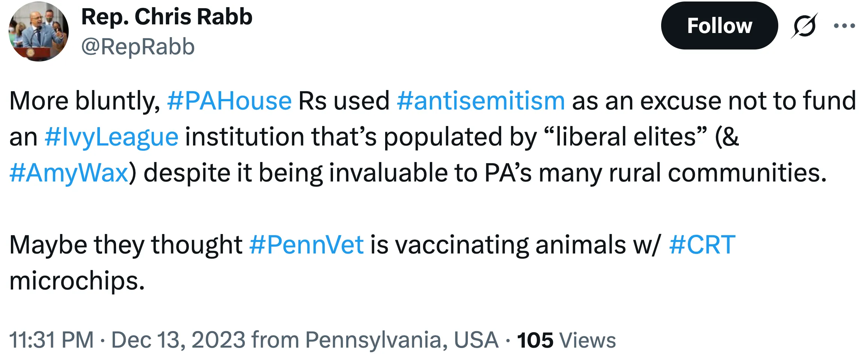
Task: Click the phrase "liberal elites" in tweet
Action: 625,137
